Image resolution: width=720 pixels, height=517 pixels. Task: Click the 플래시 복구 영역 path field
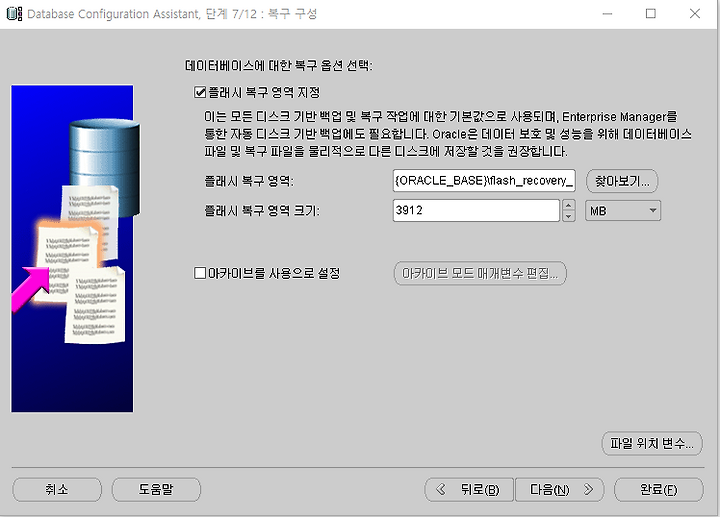tap(484, 180)
